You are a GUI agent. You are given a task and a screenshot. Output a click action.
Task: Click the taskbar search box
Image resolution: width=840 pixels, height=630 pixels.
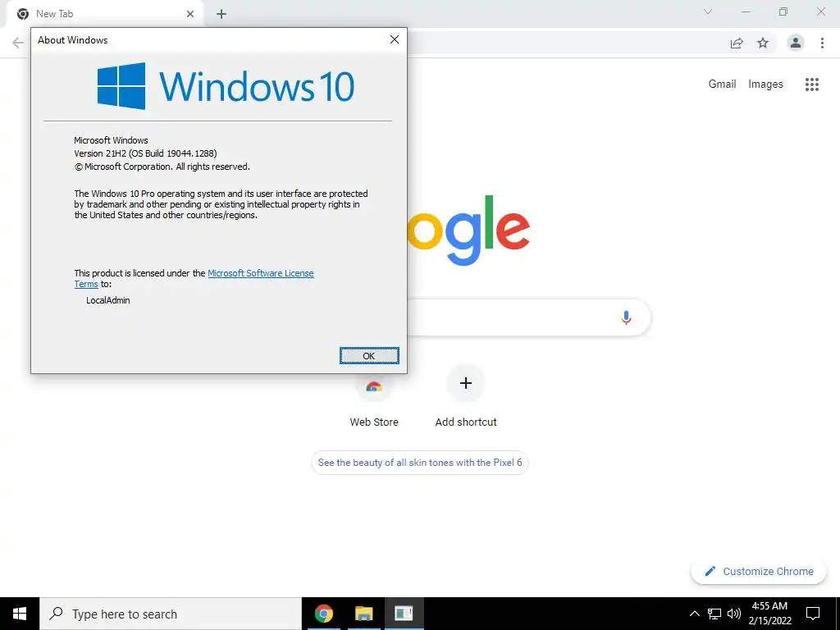(x=171, y=614)
